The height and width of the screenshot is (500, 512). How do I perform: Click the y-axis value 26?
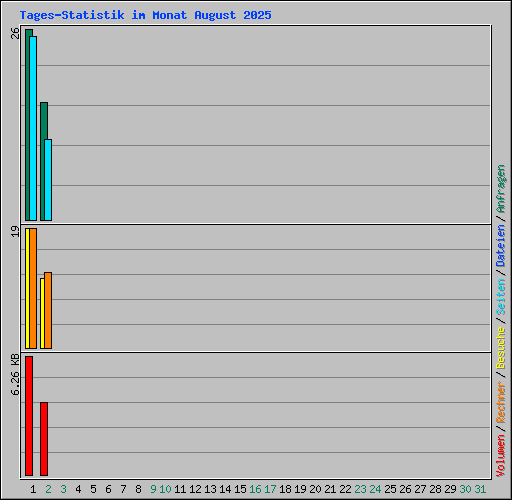(x=15, y=33)
